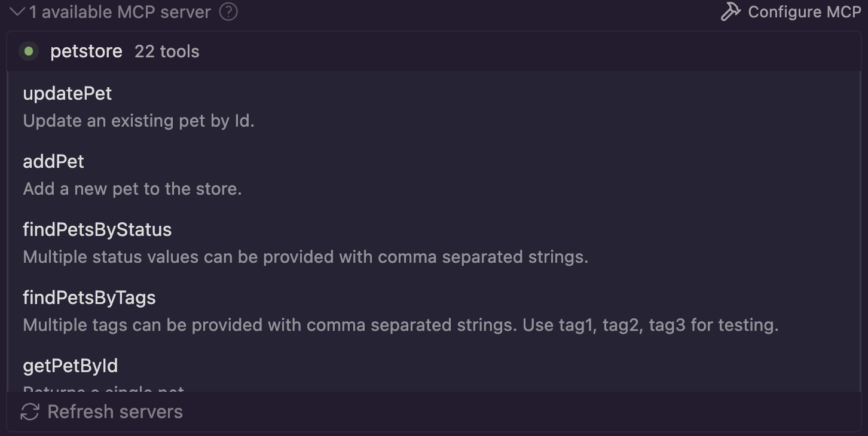Click the Refresh servers circular arrows icon
The image size is (868, 436).
click(x=30, y=412)
